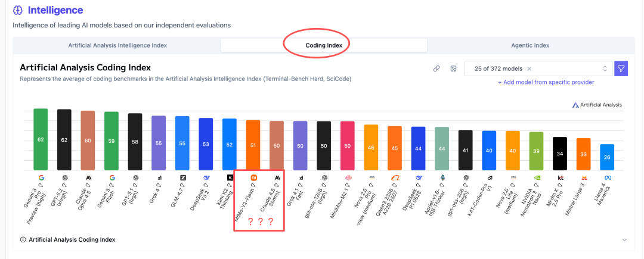Open the purple filter button

621,68
